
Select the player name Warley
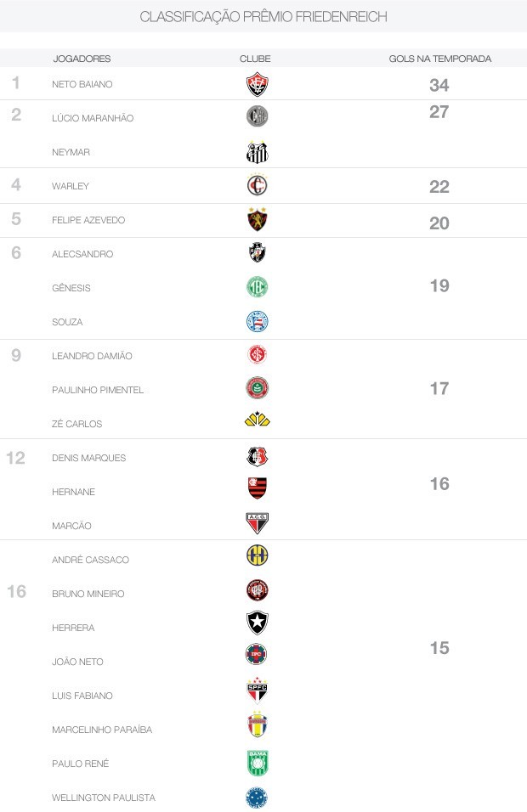[71, 186]
